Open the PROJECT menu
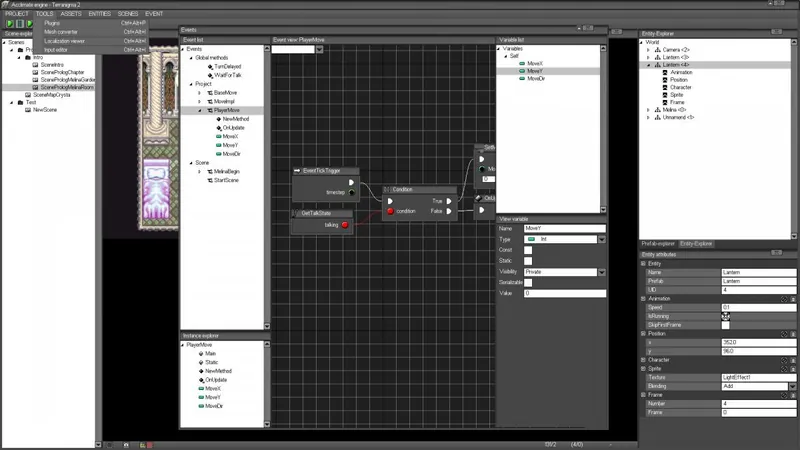Viewport: 800px width, 450px height. coord(17,14)
